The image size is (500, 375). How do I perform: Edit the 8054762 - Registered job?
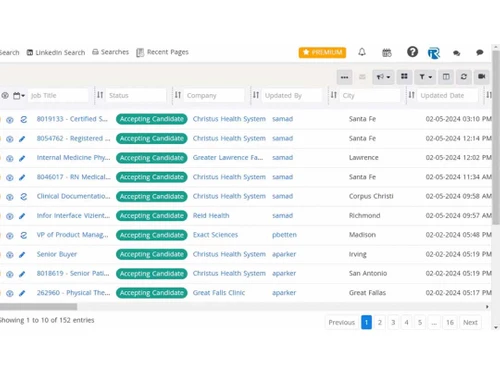tap(22, 139)
